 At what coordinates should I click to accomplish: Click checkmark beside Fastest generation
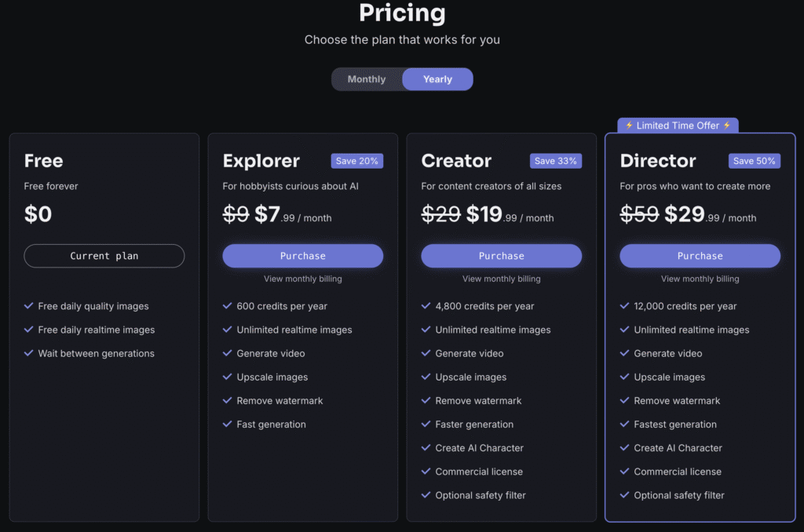[624, 424]
